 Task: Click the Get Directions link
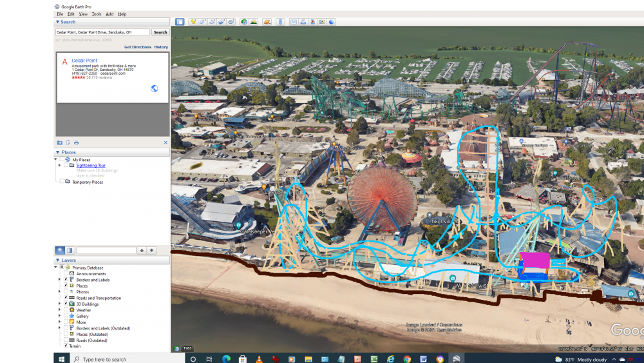tap(138, 47)
